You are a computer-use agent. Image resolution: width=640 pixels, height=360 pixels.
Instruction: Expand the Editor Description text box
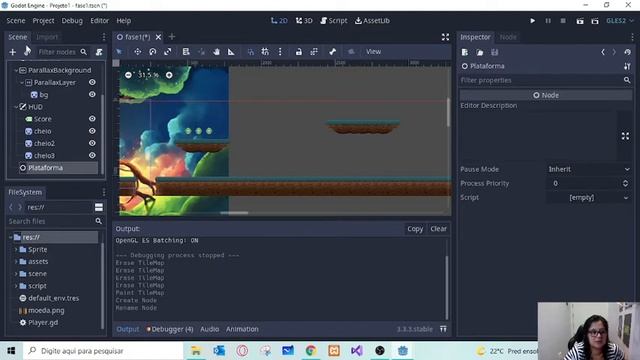(625, 136)
